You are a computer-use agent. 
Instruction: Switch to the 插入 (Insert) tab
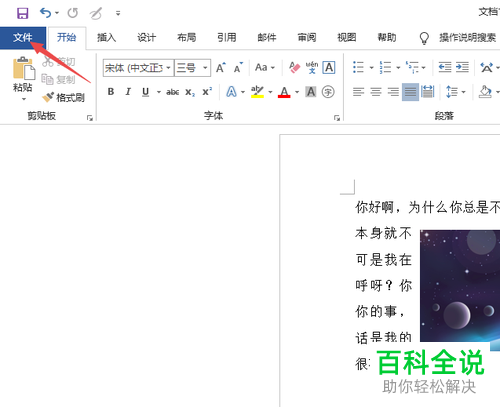tap(106, 38)
